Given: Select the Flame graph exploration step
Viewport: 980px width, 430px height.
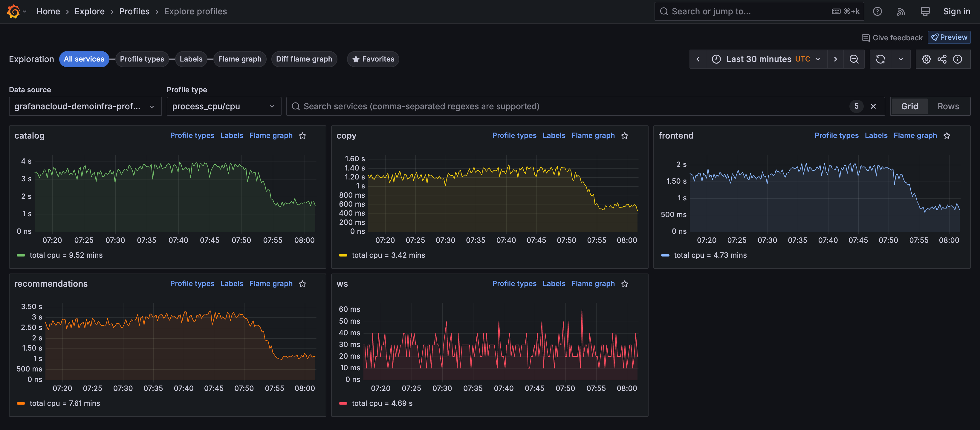Looking at the screenshot, I should coord(240,59).
